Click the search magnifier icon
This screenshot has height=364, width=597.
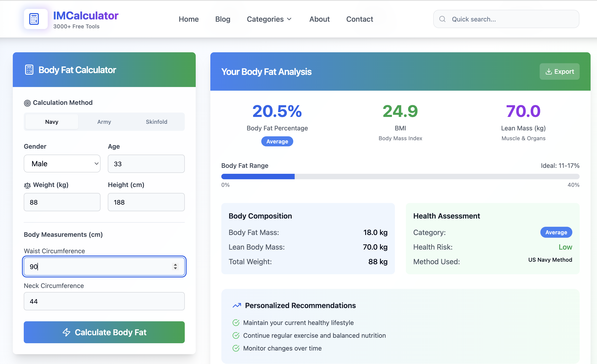442,19
